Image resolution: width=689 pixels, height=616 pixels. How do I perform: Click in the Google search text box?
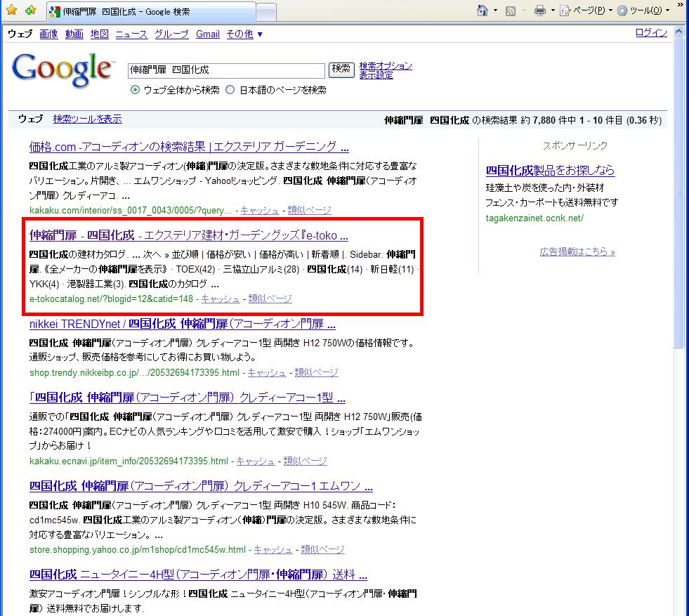(225, 70)
